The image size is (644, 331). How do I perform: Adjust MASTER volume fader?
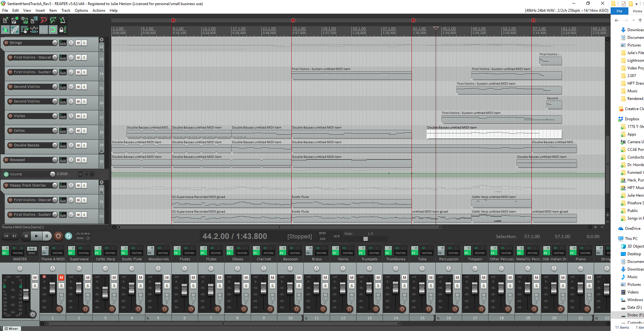(26, 295)
